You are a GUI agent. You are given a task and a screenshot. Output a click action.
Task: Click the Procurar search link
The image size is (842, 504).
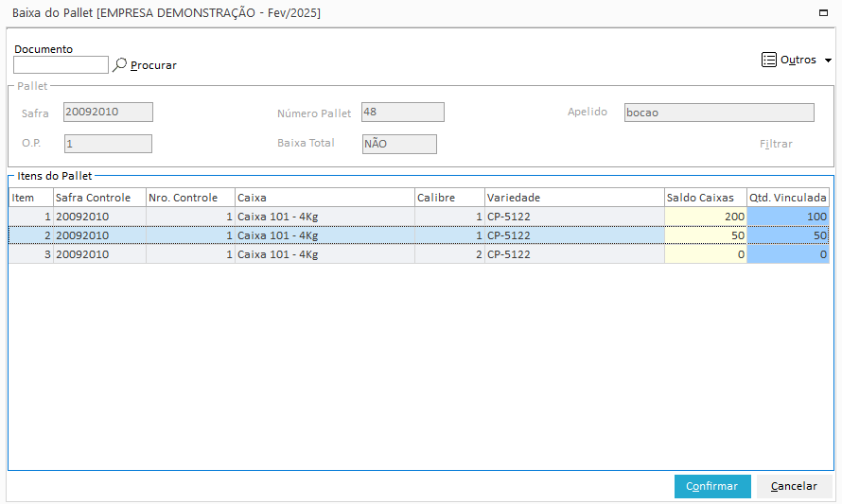(153, 65)
